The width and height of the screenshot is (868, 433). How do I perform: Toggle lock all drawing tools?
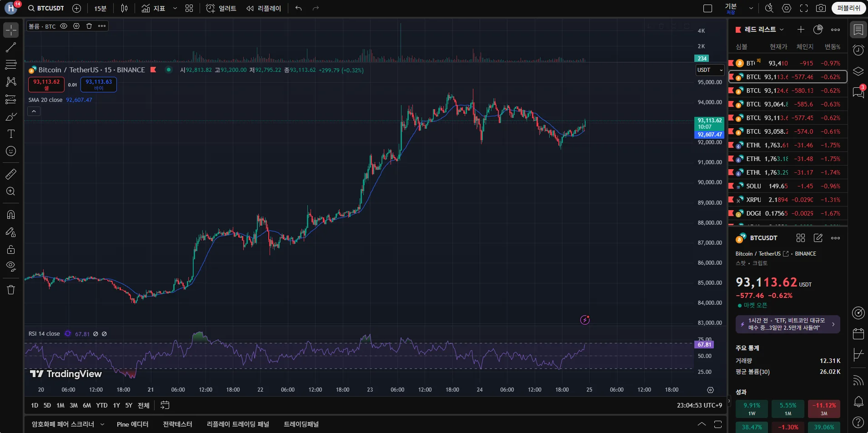click(x=11, y=250)
